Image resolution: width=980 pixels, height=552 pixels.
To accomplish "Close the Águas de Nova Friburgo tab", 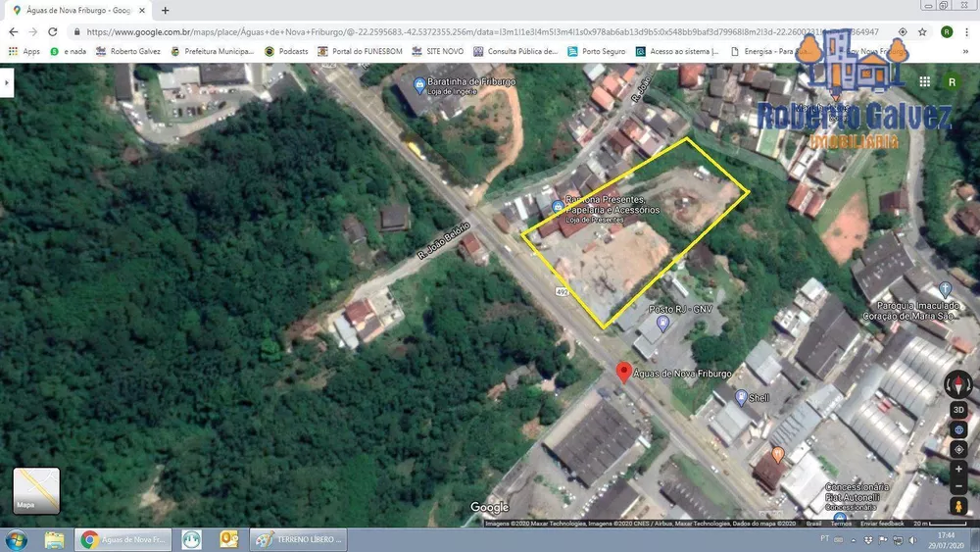I will [x=142, y=10].
